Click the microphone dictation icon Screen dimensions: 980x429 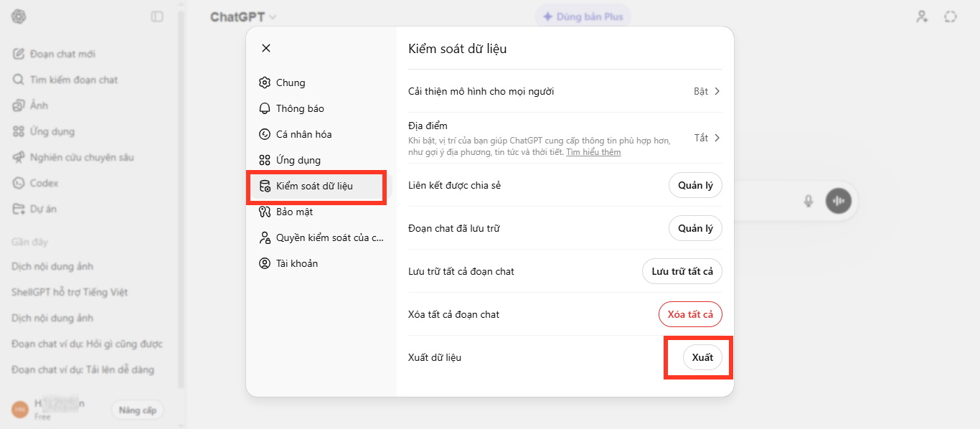click(x=809, y=201)
